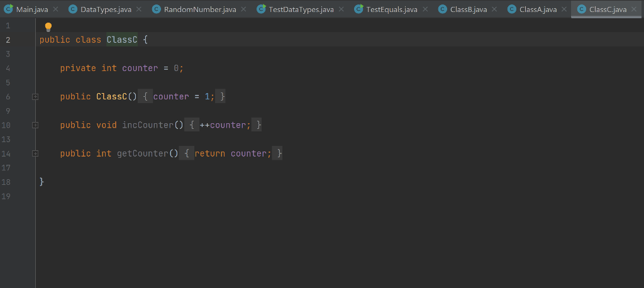This screenshot has height=288, width=644.
Task: Click the RandomNumber.java class icon
Action: [x=156, y=9]
